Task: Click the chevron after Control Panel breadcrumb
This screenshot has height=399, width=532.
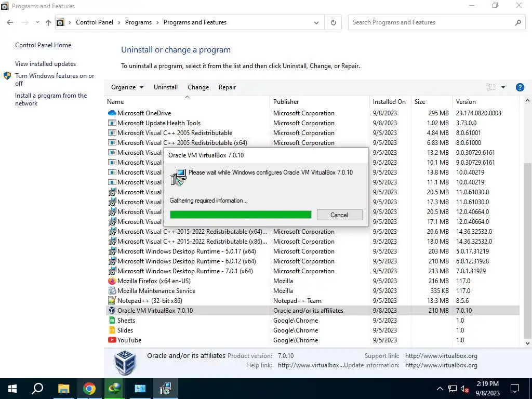Action: click(119, 22)
